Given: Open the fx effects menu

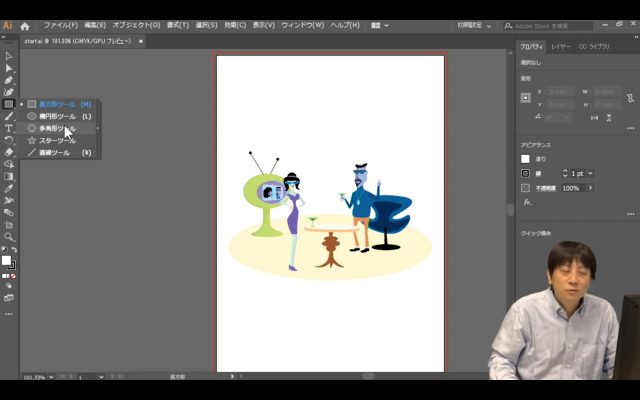Looking at the screenshot, I should click(527, 202).
